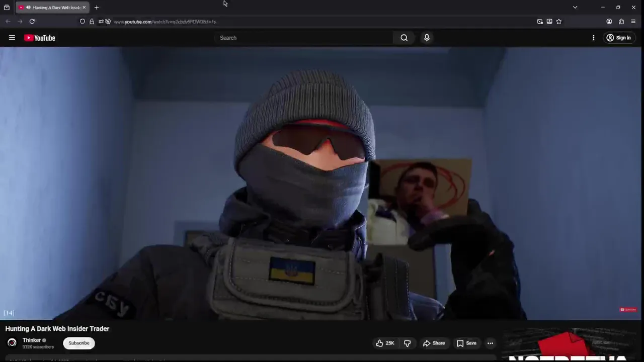This screenshot has width=644, height=362.
Task: Like the video with thumbs-up 25K
Action: coord(385,343)
